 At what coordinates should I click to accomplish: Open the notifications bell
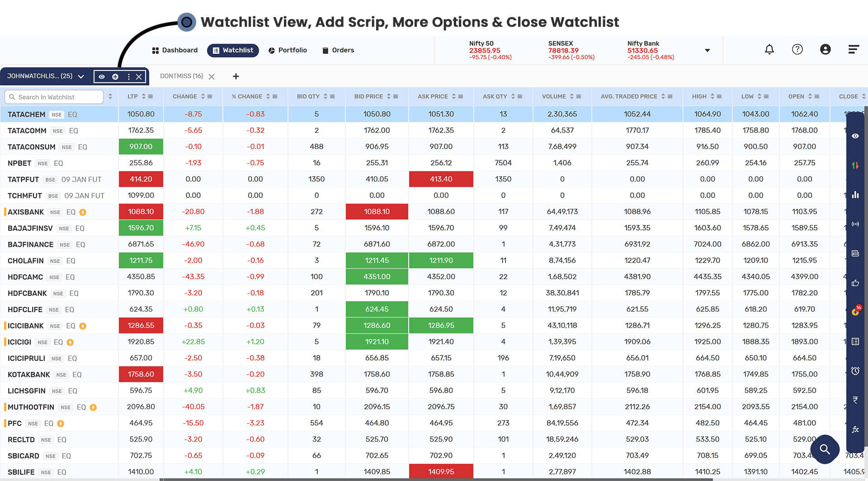tap(769, 50)
